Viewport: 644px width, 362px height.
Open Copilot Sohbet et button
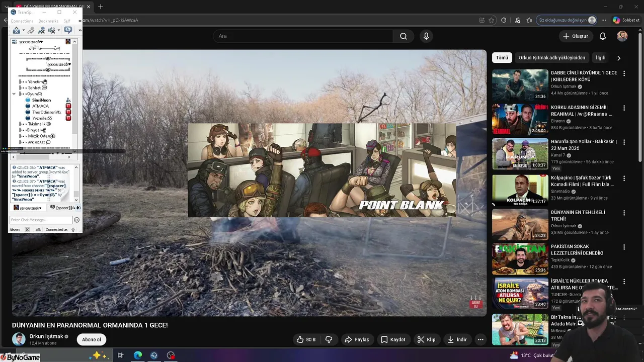click(x=626, y=20)
